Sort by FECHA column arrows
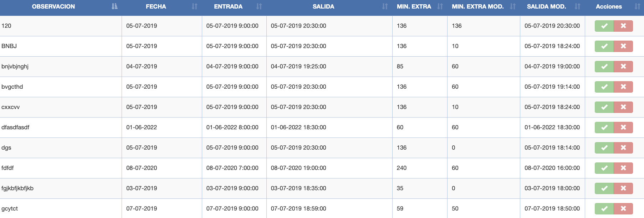This screenshot has width=644, height=218. point(194,6)
